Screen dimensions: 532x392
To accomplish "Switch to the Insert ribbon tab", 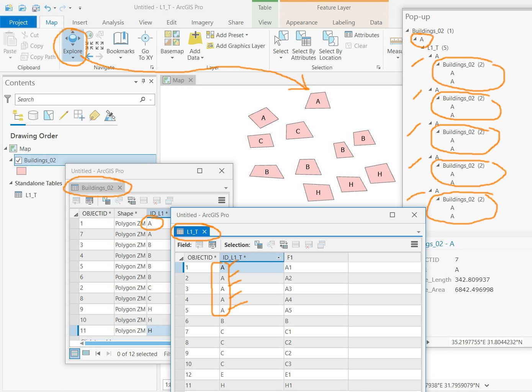I will (80, 22).
